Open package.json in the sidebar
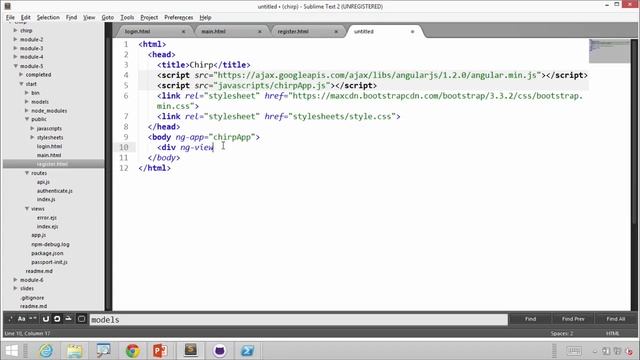The width and height of the screenshot is (640, 360). click(x=47, y=253)
